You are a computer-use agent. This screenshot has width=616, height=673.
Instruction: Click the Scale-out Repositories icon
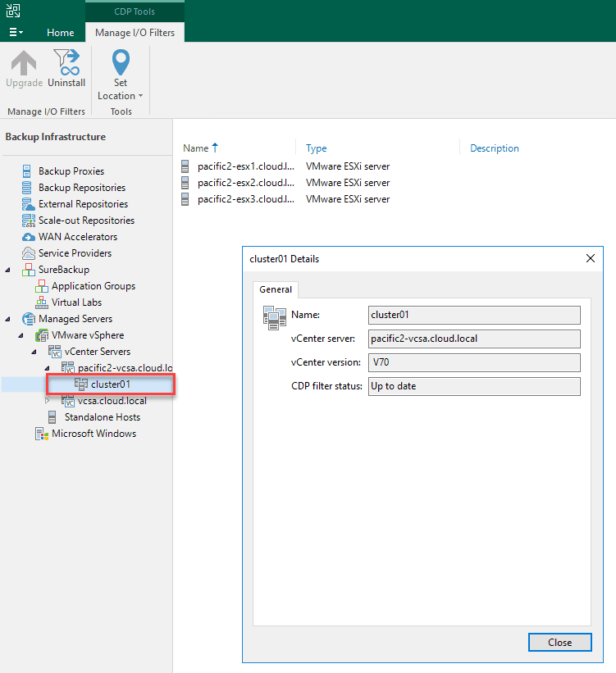[x=29, y=221]
